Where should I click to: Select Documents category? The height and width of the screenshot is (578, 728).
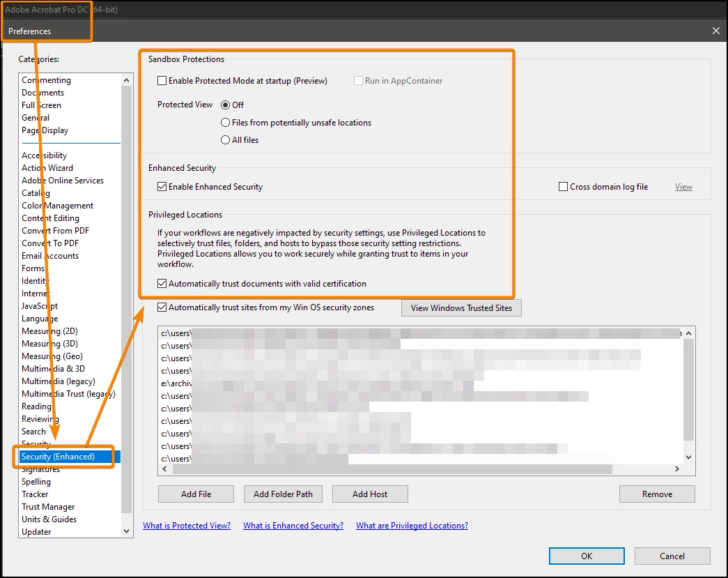point(42,93)
